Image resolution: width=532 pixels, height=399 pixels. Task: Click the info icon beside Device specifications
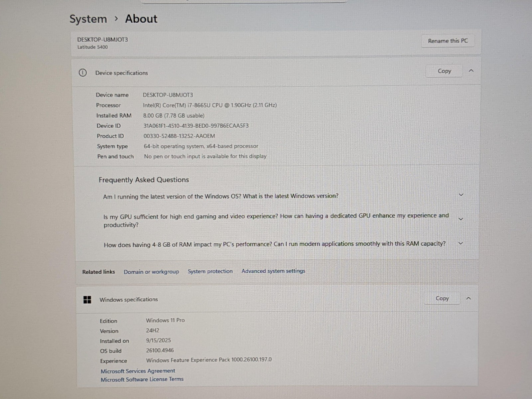pos(83,73)
